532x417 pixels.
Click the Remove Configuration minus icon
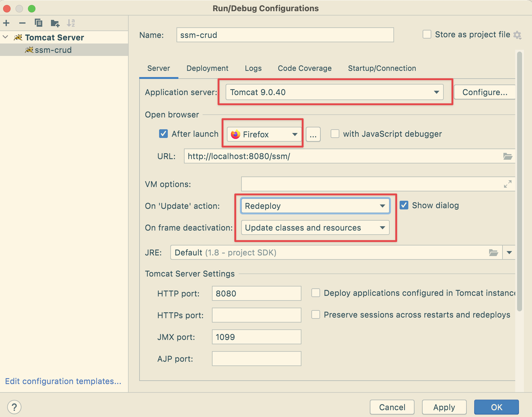22,23
